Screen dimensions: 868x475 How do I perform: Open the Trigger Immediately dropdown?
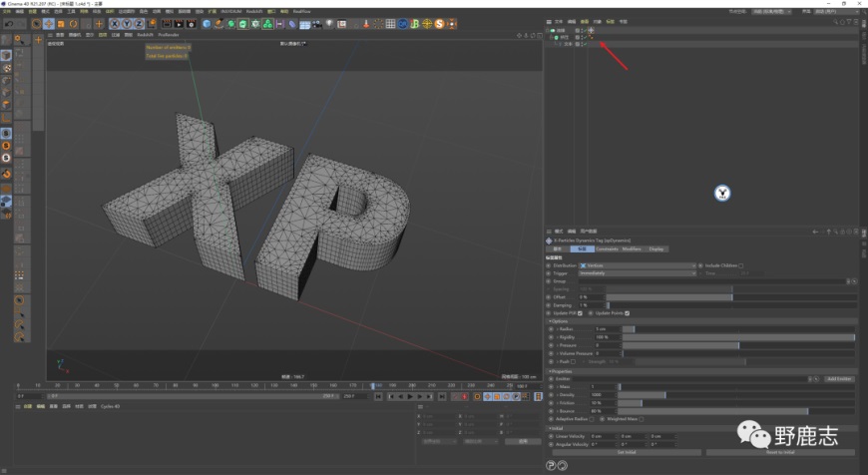click(x=638, y=273)
